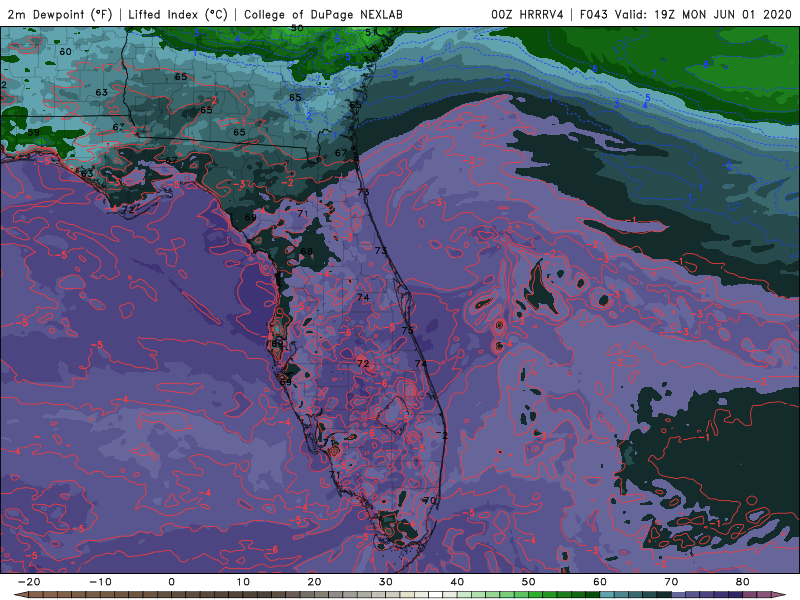Screen dimensions: 800x600
Task: Click the 30 label on the color scale
Action: pyautogui.click(x=386, y=582)
